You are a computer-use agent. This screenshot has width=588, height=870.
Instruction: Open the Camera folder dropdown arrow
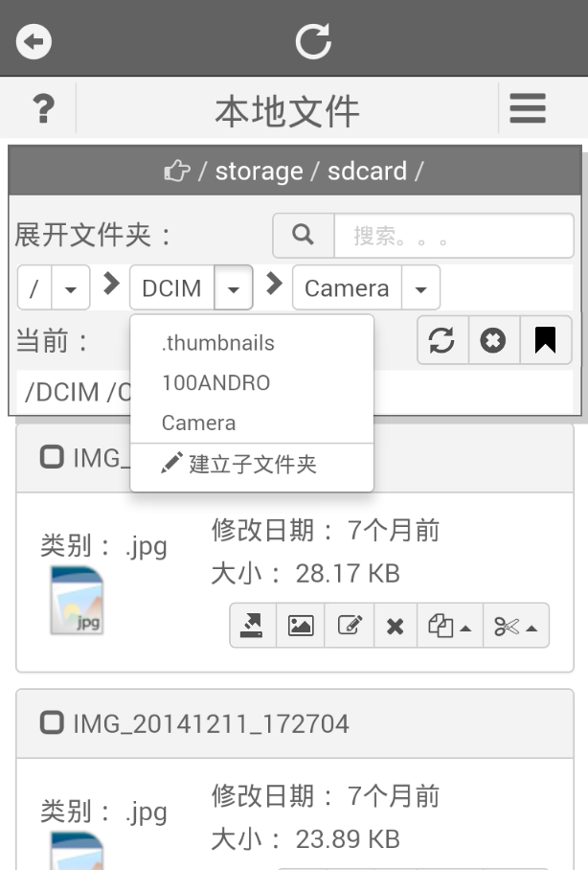(x=420, y=288)
